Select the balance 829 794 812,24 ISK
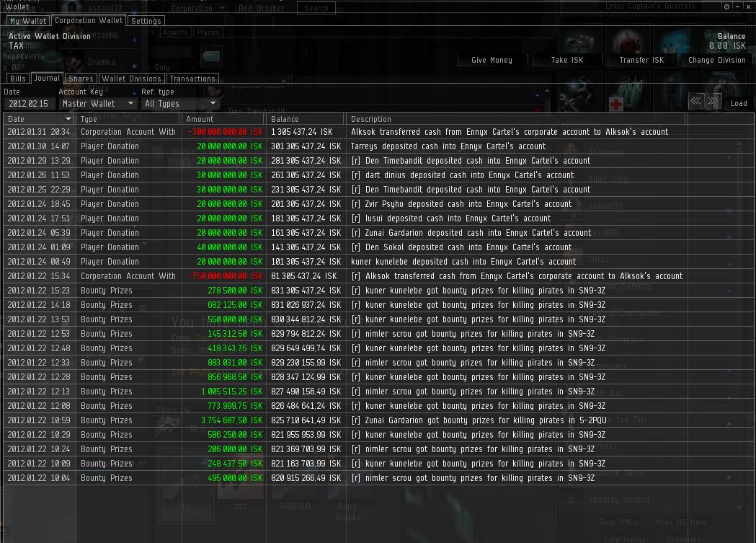The height and width of the screenshot is (543, 756). pyautogui.click(x=306, y=334)
